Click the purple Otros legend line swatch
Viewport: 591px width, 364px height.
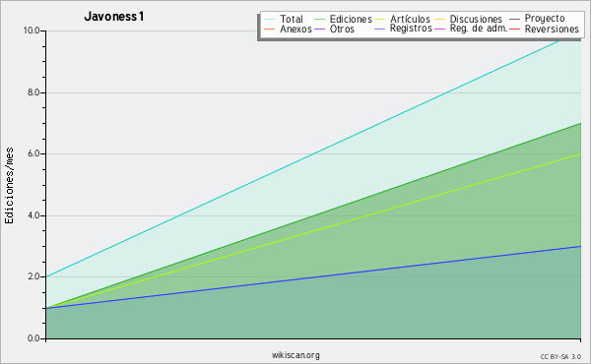click(319, 29)
